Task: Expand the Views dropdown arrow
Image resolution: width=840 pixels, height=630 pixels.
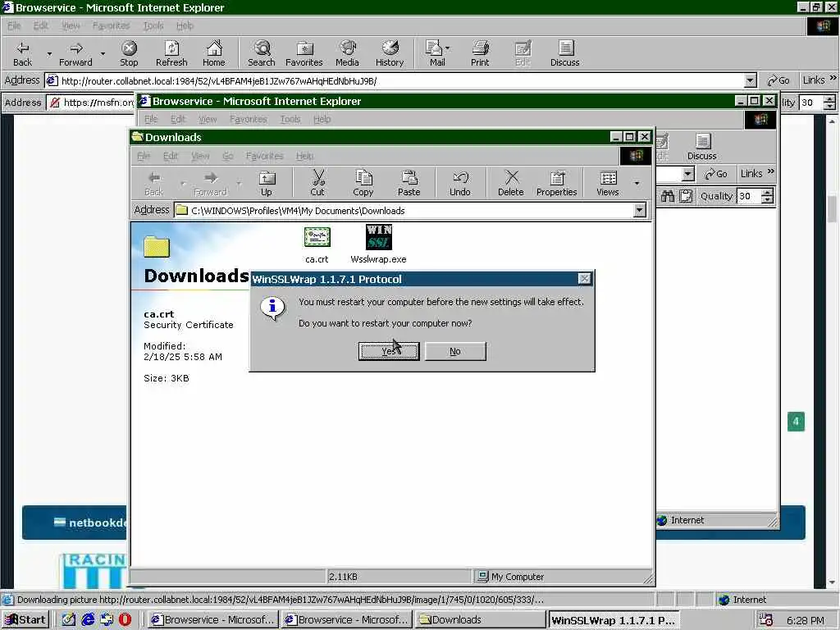Action: point(637,183)
